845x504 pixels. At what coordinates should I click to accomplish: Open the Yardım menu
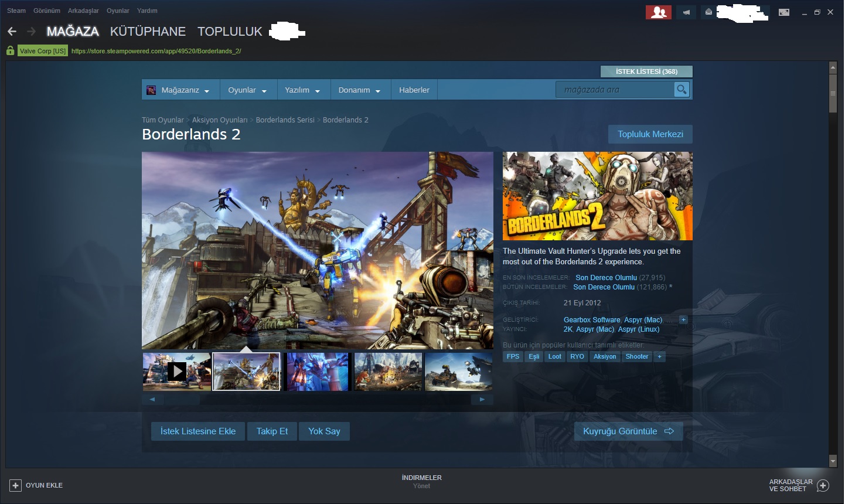coord(147,11)
